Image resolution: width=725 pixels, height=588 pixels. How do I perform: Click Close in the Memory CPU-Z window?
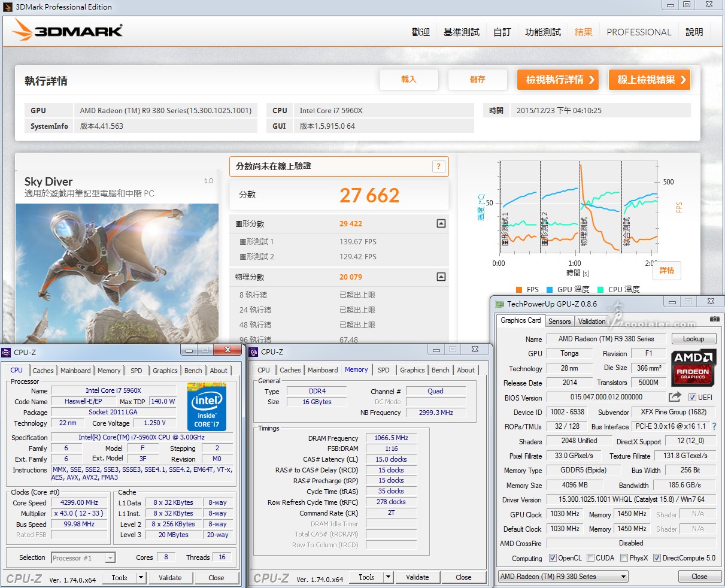click(x=463, y=577)
